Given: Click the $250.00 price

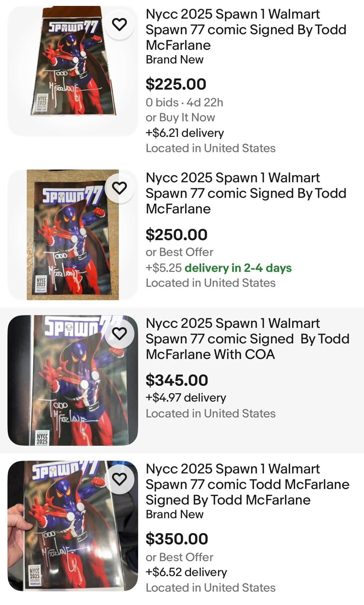Looking at the screenshot, I should click(x=176, y=235).
